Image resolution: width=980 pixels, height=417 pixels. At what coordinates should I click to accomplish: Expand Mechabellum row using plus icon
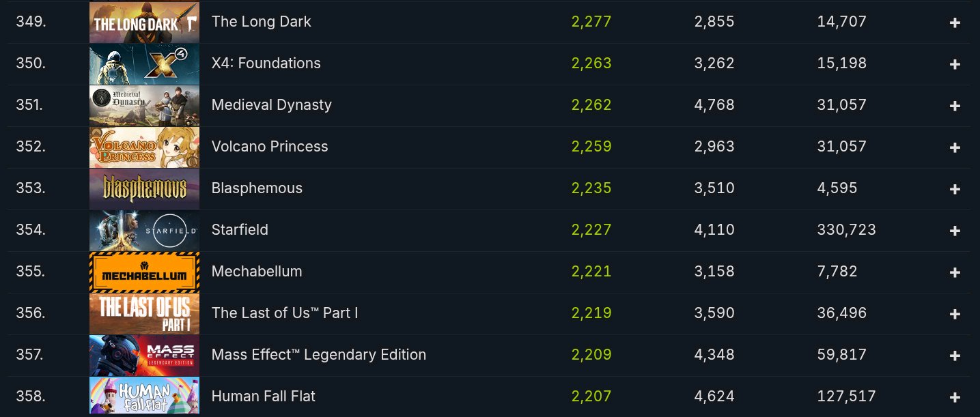(x=955, y=272)
